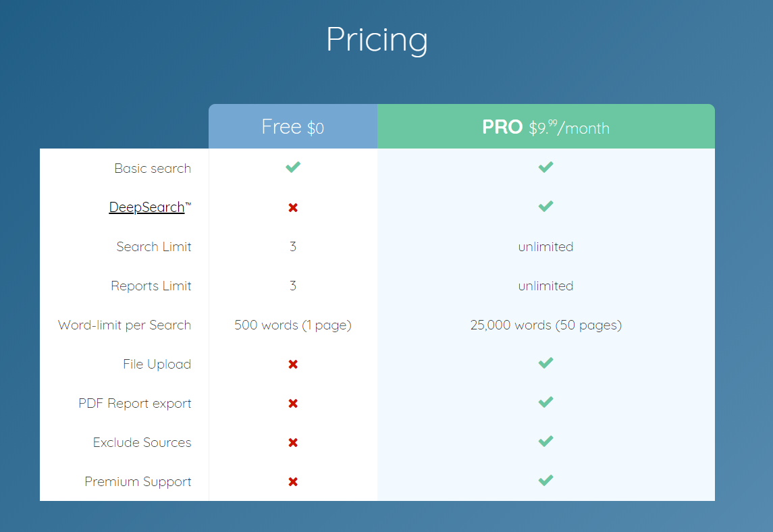Click the Premium Support red cross icon
Screen dimensions: 773x532
point(293,482)
